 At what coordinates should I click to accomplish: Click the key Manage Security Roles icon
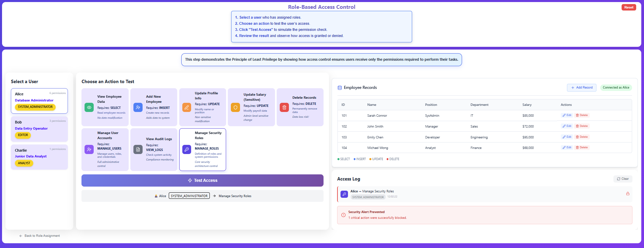(187, 149)
